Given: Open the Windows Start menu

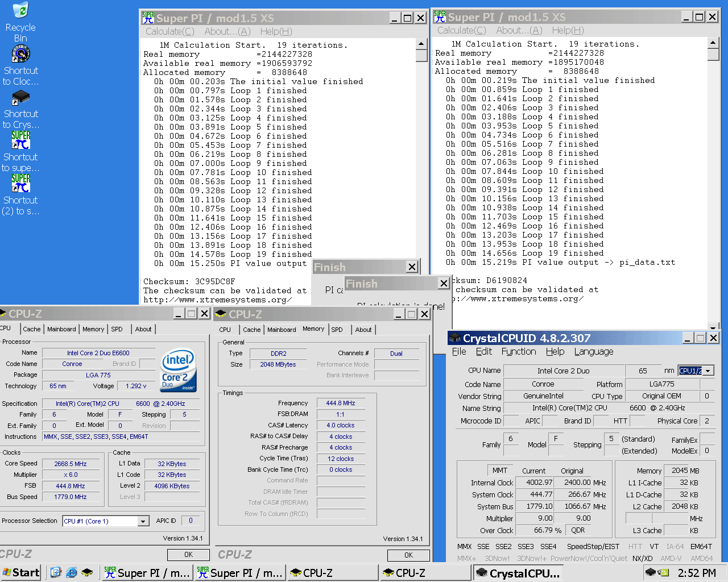Looking at the screenshot, I should (21, 572).
